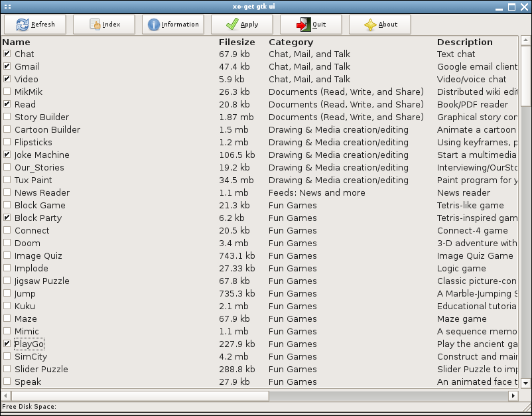The width and height of the screenshot is (532, 416).
Task: Select the SimCity row in the list
Action: [x=31, y=356]
